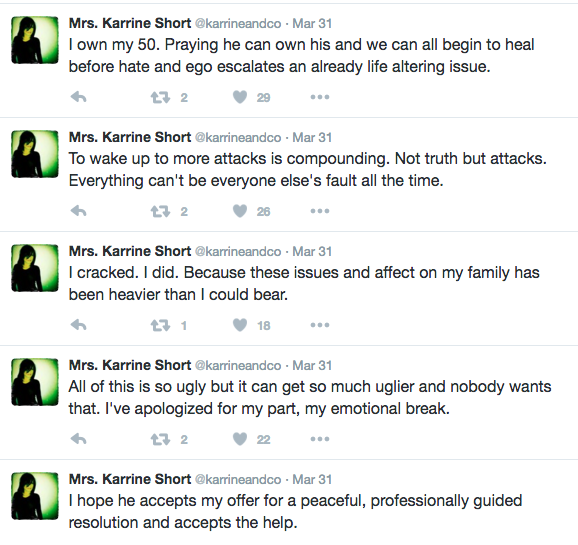Open Mrs. Karrine Short profile from top tweet
The image size is (578, 545).
coord(130,23)
